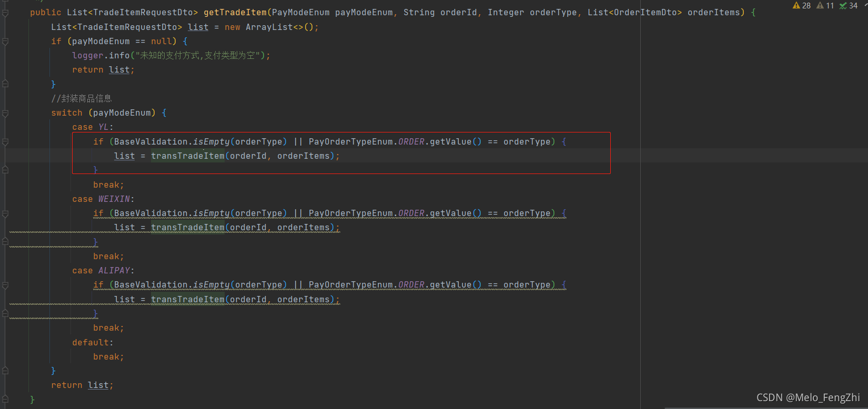Click the 'ALIPAY' case constant
The image size is (868, 409).
[114, 271]
